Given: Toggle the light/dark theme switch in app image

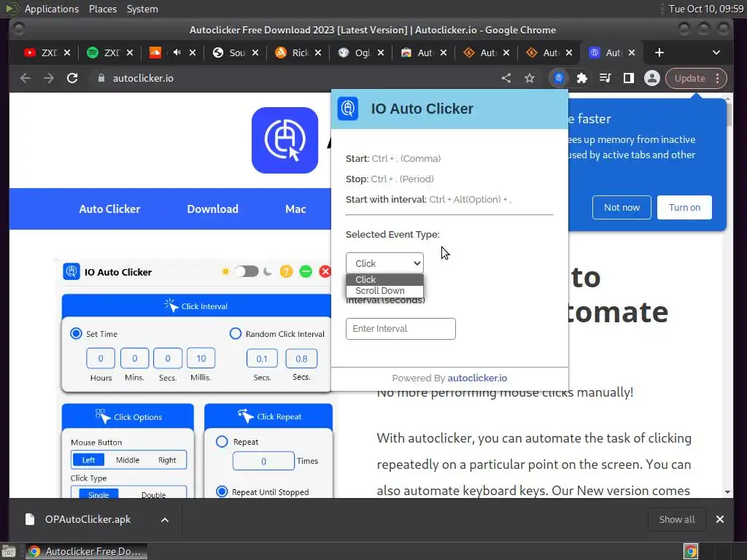Looking at the screenshot, I should click(x=247, y=271).
